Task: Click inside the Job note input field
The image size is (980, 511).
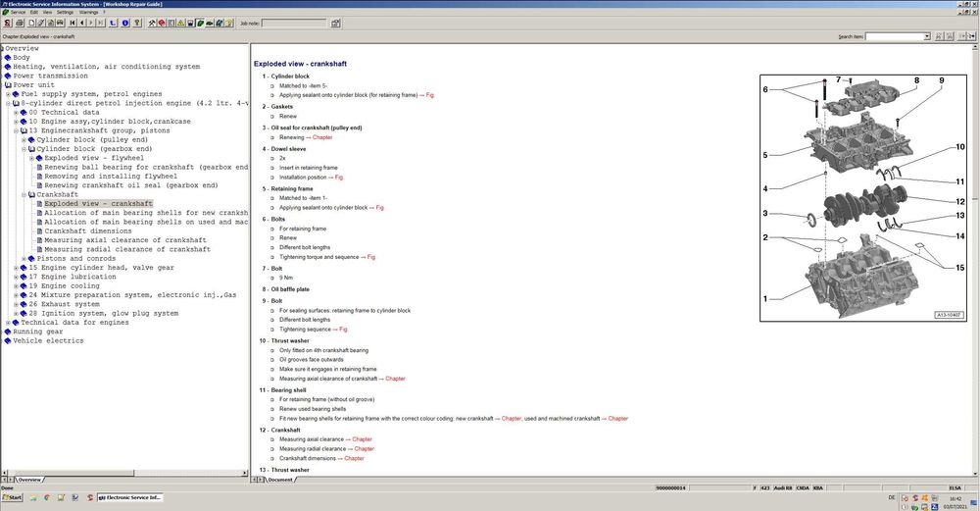Action: click(294, 24)
